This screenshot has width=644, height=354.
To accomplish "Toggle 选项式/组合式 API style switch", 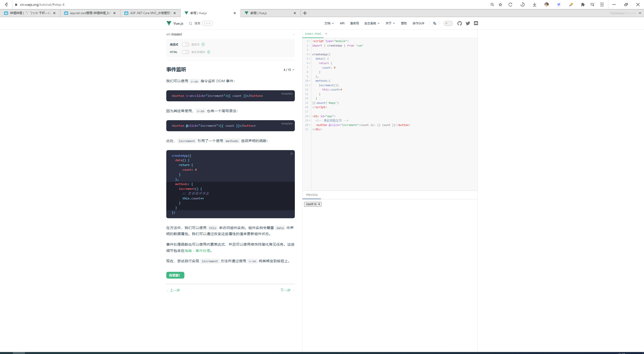I will tap(185, 45).
